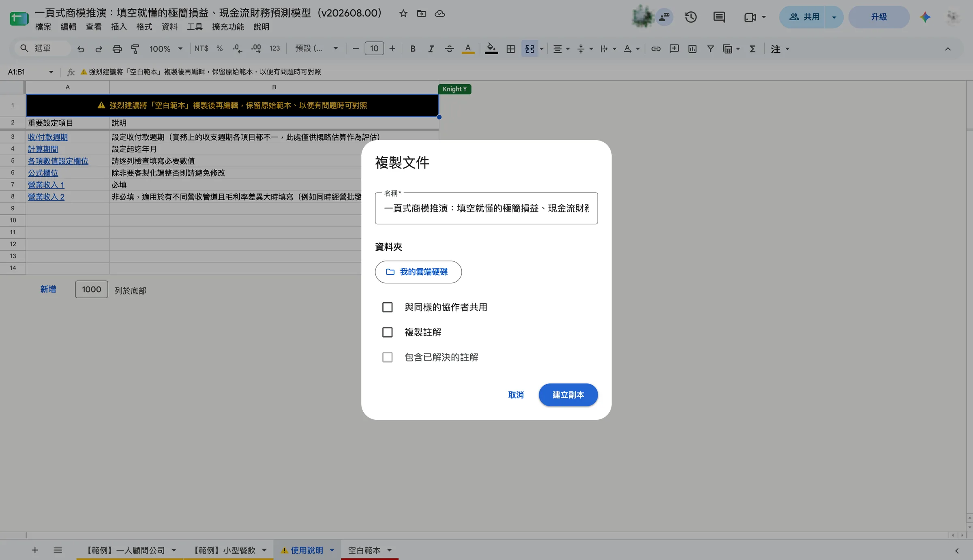The image size is (973, 560).
Task: Check the 複製註解 checkbox
Action: click(x=387, y=332)
